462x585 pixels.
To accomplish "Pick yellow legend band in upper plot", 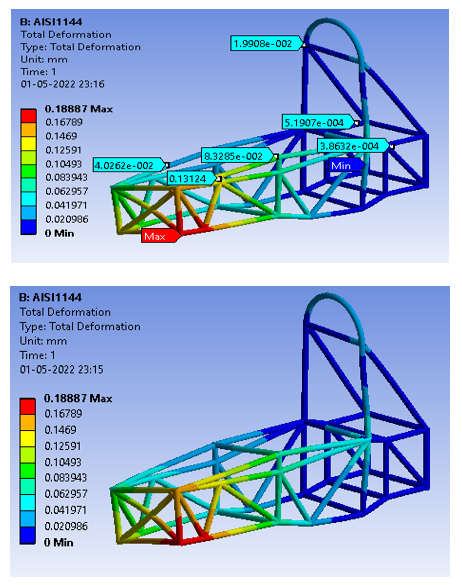I will click(28, 144).
